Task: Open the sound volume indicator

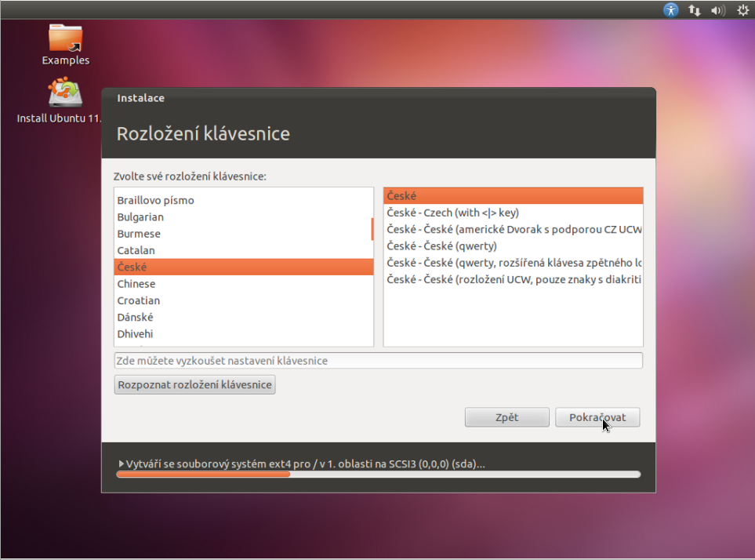Action: tap(718, 10)
